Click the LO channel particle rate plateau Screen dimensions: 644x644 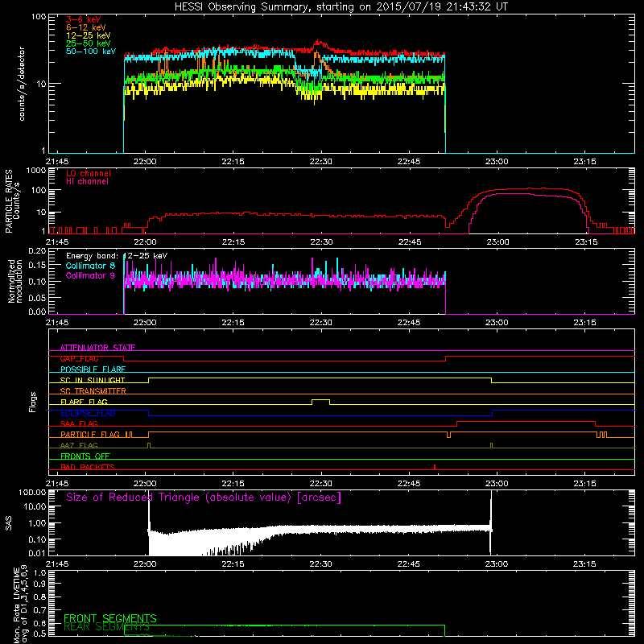530,189
